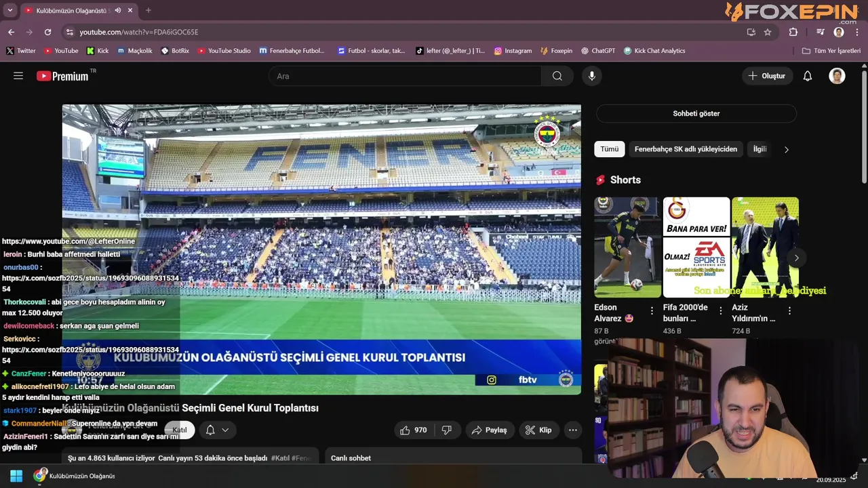868x488 pixels.
Task: Open Foxepin bookmark
Action: click(x=557, y=51)
